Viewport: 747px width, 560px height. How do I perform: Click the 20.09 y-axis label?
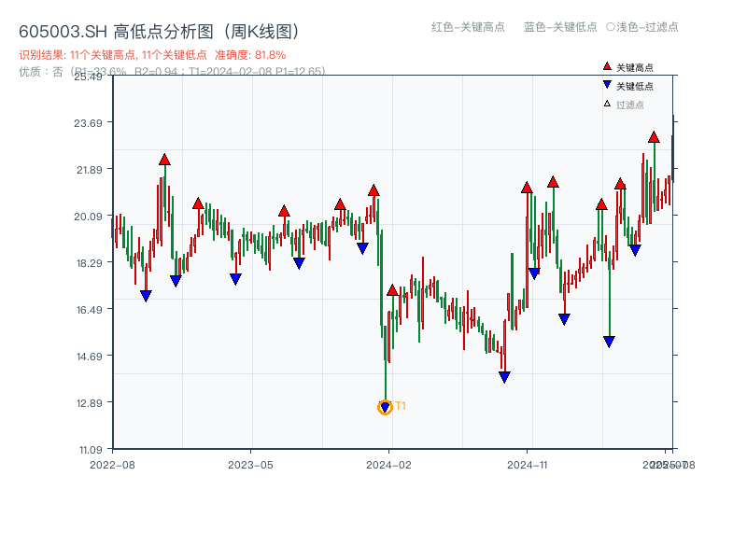(x=88, y=217)
